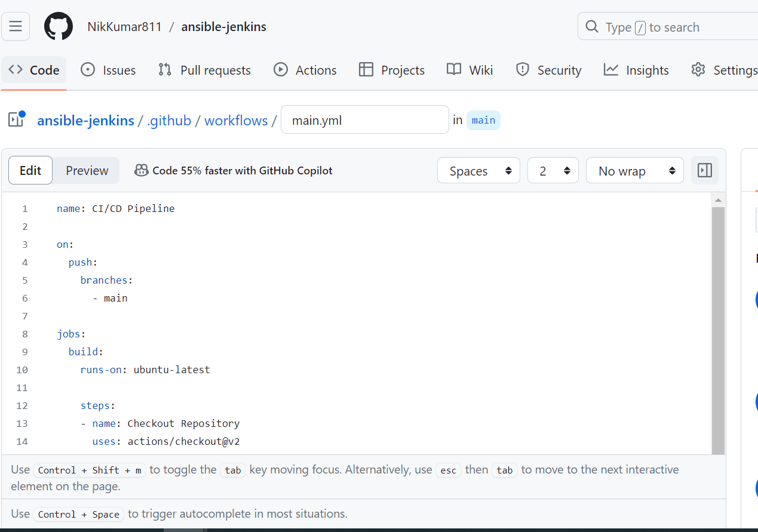Click the GitHub Octocat logo

(x=59, y=27)
